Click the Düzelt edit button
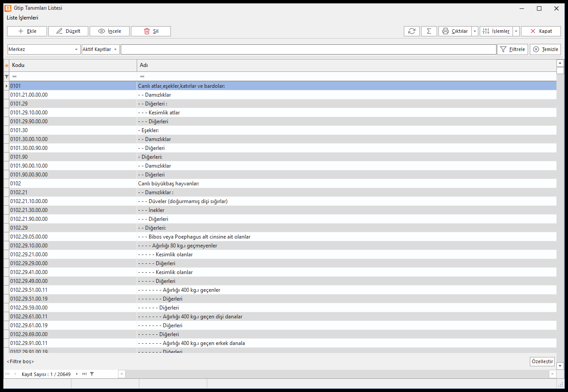Viewport: 568px width, 392px height. tap(68, 31)
